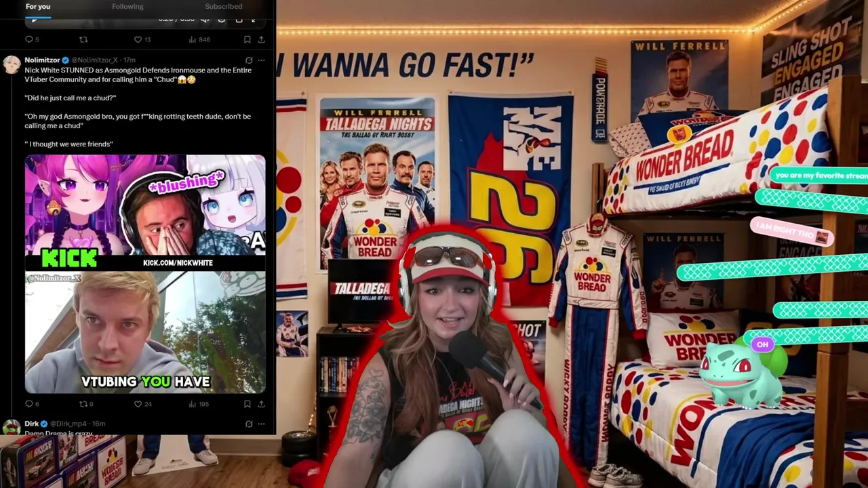Open Dirk's profile avatar
The image size is (868, 488).
12,427
